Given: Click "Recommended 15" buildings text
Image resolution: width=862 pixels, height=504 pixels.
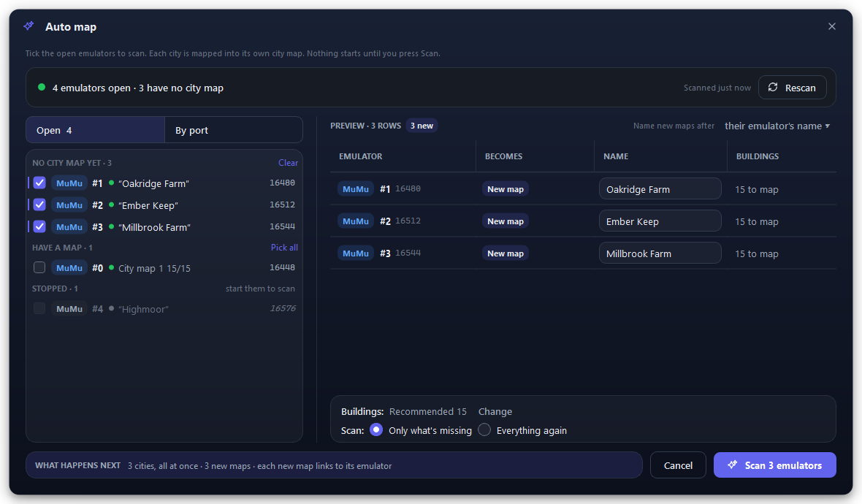Looking at the screenshot, I should [x=427, y=412].
